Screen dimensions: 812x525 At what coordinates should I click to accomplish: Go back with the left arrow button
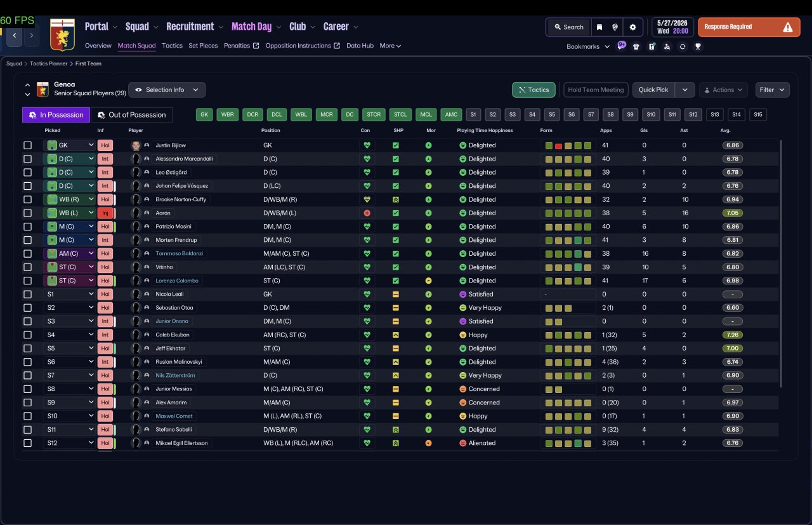[x=15, y=36]
